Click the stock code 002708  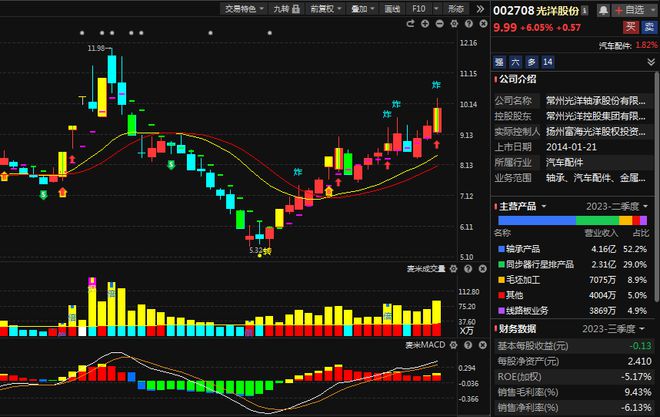tap(514, 11)
